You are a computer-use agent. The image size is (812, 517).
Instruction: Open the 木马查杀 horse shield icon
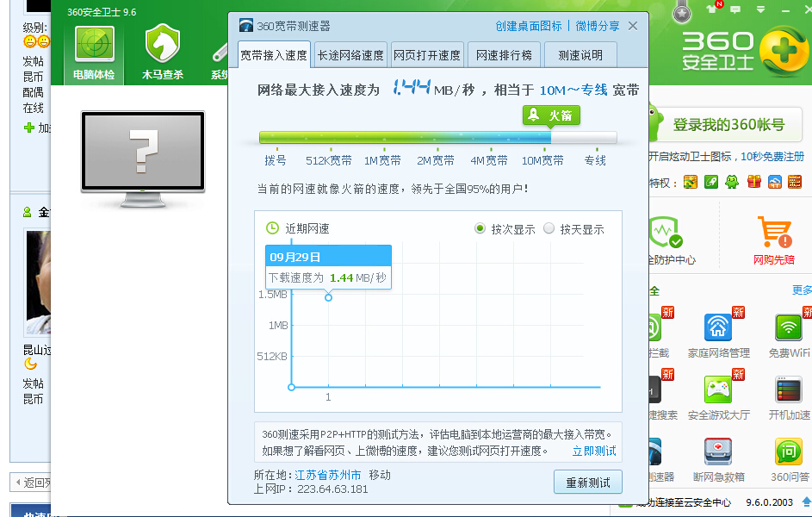[163, 45]
